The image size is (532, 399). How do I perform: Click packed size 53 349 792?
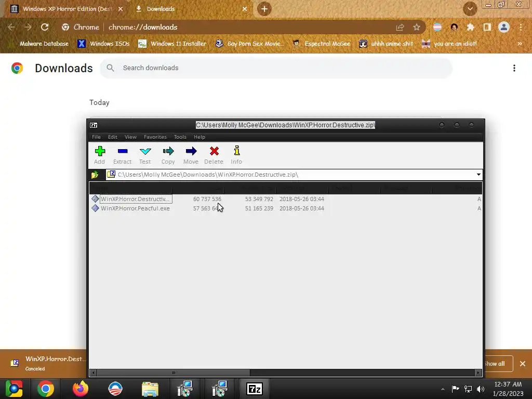pos(259,199)
